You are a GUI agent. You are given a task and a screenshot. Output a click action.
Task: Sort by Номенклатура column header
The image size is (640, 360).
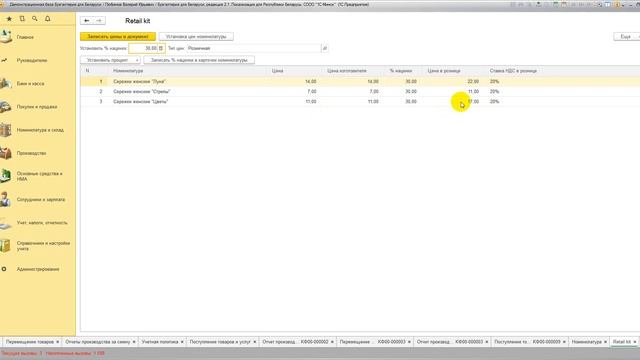[128, 71]
